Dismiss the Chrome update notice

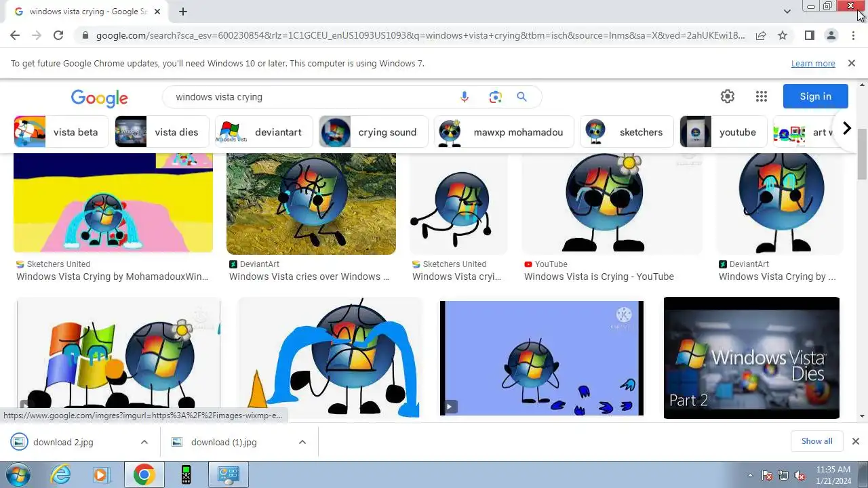click(852, 63)
